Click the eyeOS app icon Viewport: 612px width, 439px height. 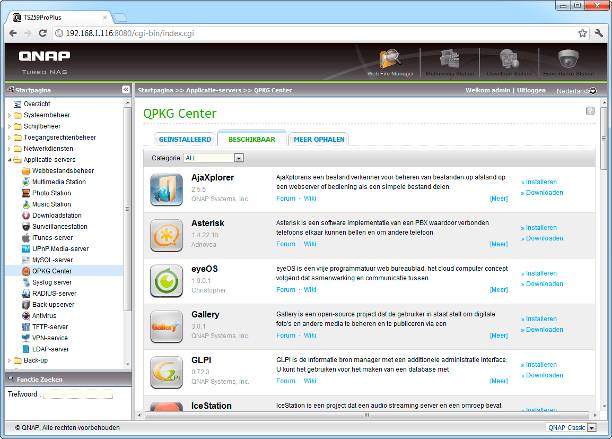pyautogui.click(x=166, y=281)
